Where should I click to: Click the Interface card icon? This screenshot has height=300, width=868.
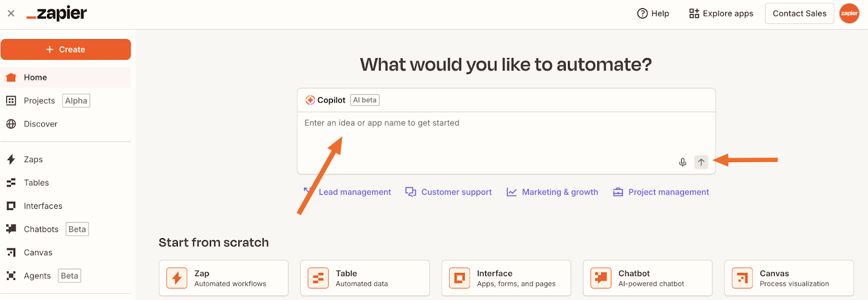(x=459, y=278)
